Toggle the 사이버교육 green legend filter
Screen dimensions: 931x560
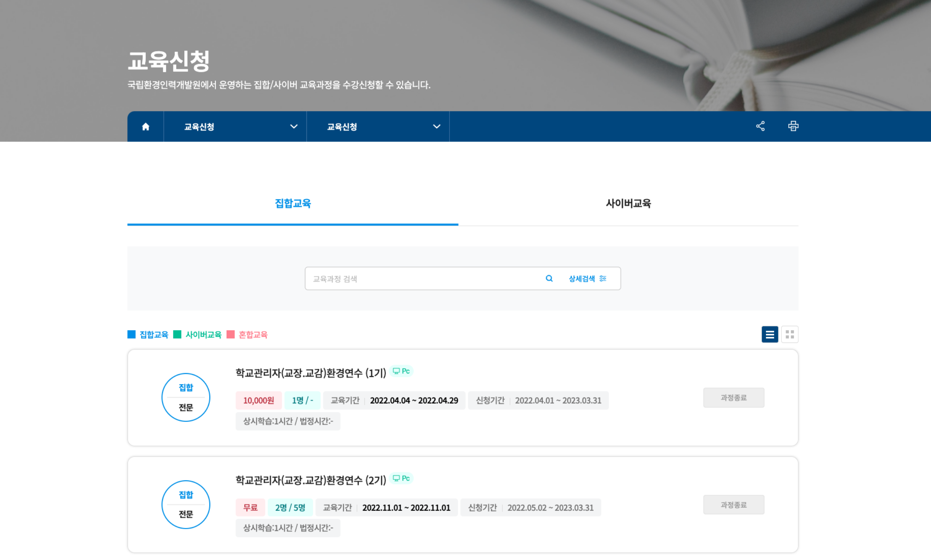coord(203,335)
